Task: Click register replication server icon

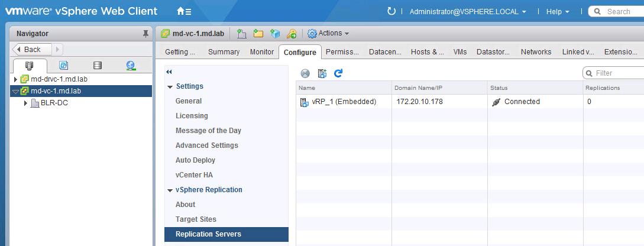Action: [322, 73]
